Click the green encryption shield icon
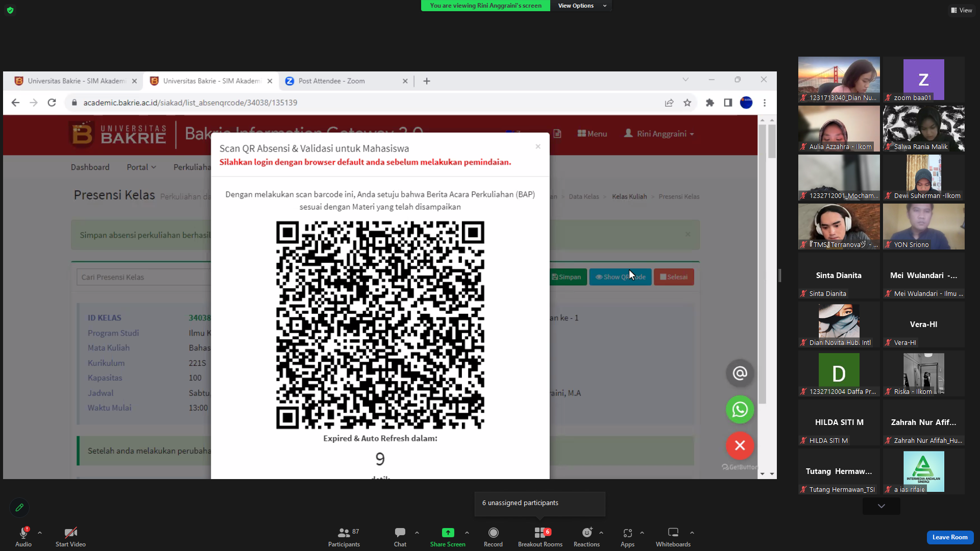The height and width of the screenshot is (551, 980). click(10, 10)
